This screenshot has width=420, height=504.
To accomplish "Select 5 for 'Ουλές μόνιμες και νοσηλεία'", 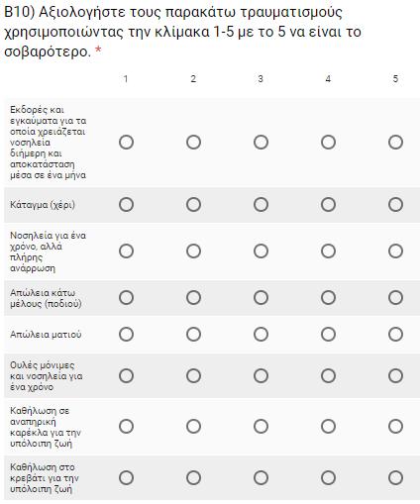I will [395, 376].
